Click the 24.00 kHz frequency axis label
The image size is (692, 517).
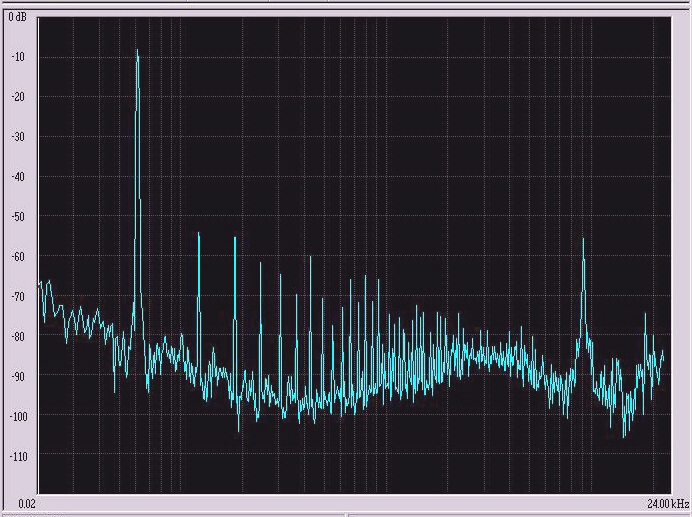tap(668, 503)
